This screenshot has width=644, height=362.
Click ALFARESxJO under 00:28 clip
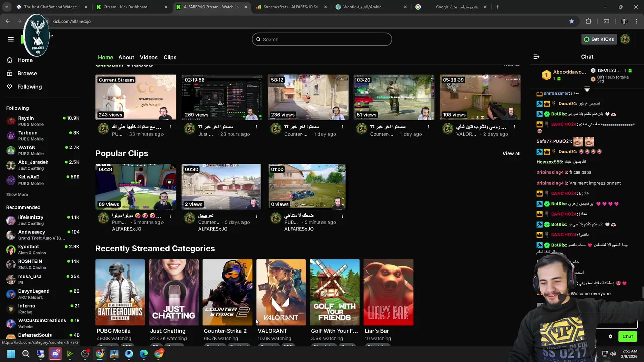[x=127, y=229]
